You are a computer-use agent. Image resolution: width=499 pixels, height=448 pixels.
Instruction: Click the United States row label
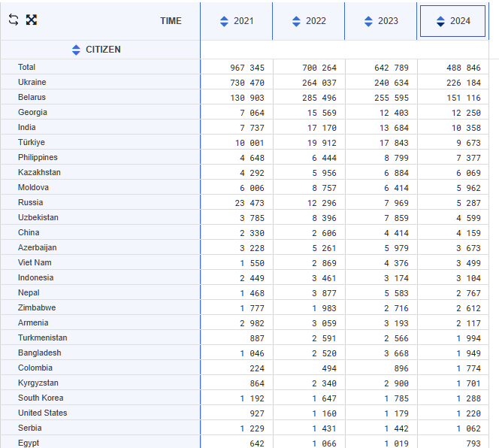pos(42,413)
